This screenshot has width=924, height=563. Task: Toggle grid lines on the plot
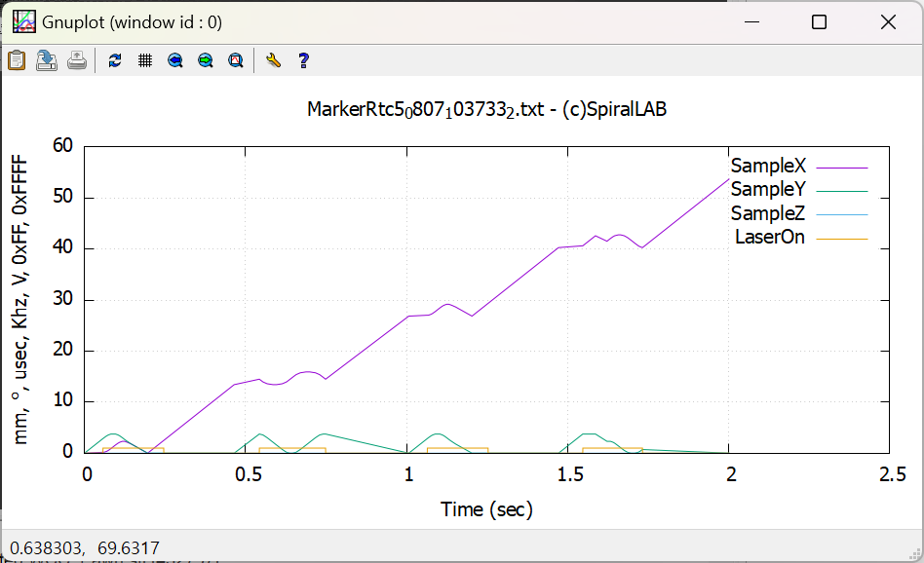coord(145,60)
